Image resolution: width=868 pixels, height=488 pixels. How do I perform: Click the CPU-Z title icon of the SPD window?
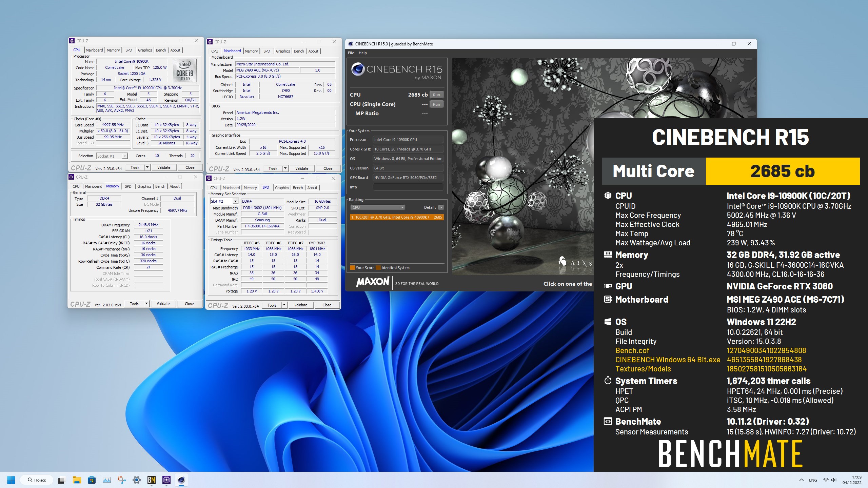pos(209,178)
